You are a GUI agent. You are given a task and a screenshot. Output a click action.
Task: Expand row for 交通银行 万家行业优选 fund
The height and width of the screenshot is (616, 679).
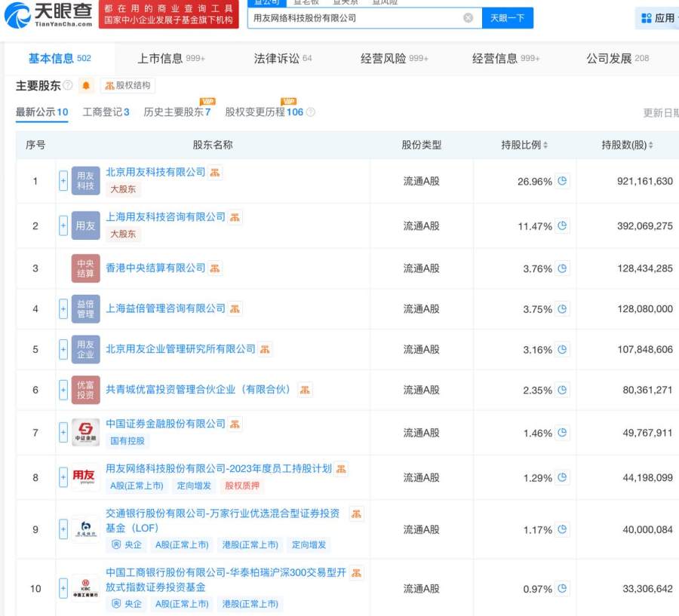point(63,529)
